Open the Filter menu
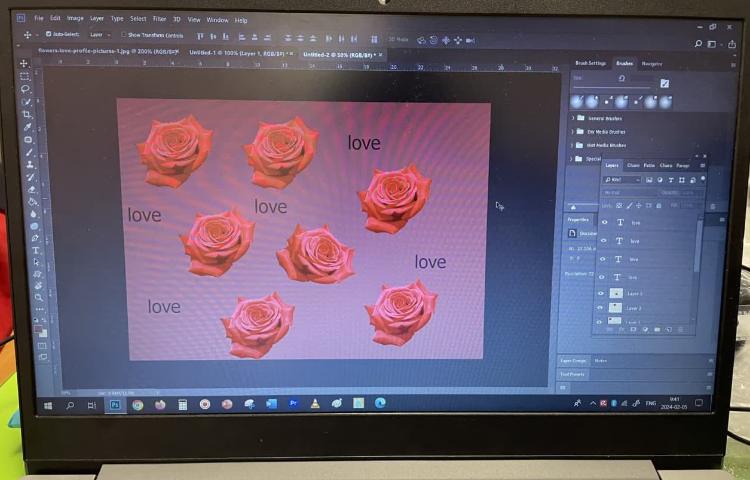This screenshot has height=480, width=750. pos(159,18)
